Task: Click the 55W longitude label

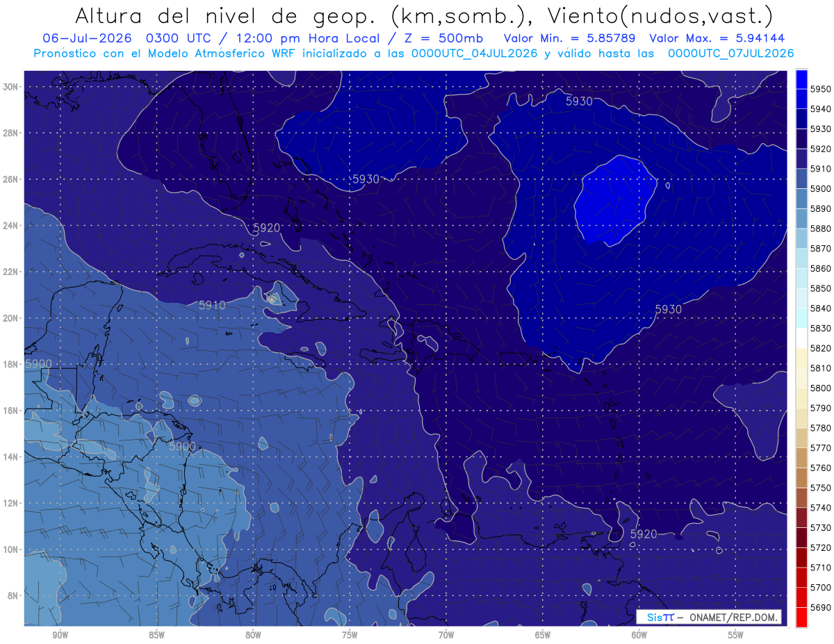Action: (736, 635)
